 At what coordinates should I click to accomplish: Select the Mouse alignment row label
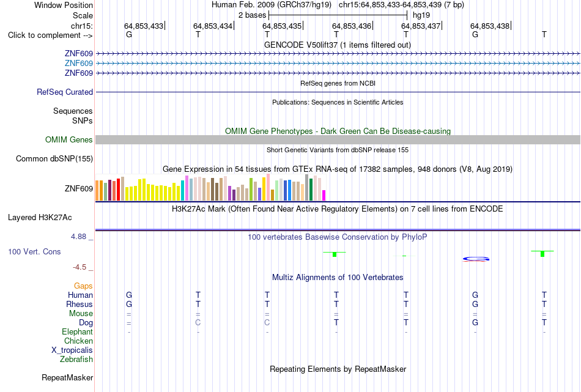point(81,314)
